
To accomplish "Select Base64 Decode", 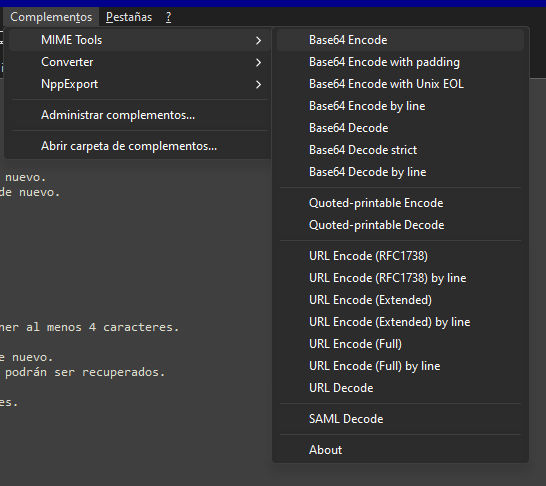I will [x=400, y=128].
